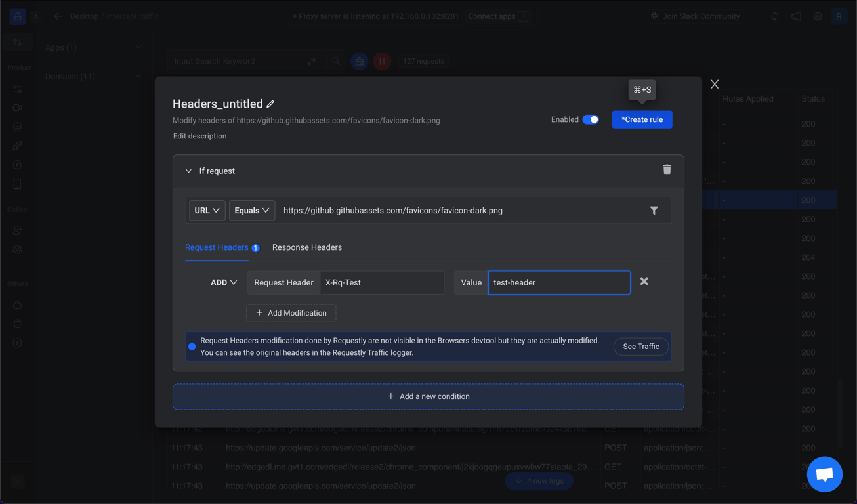Click the Create rule button
The height and width of the screenshot is (504, 857).
click(642, 119)
